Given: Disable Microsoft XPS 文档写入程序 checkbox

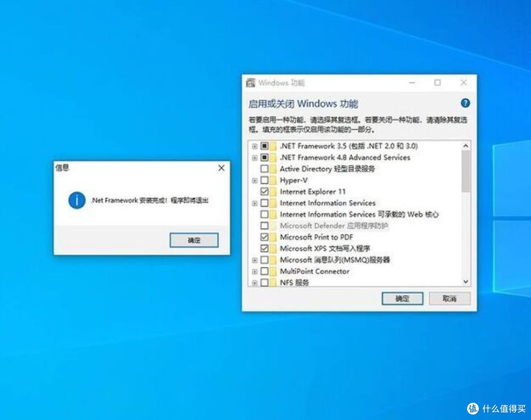Looking at the screenshot, I should pos(265,248).
